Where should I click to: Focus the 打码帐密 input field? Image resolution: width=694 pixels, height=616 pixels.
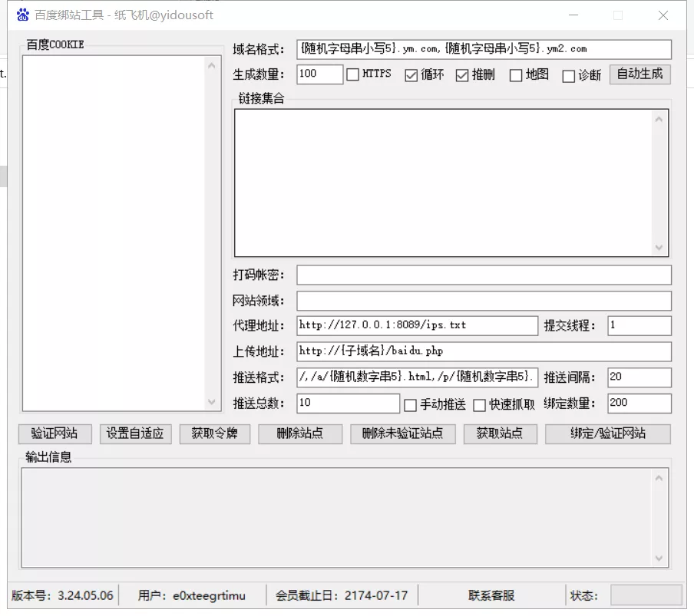(484, 275)
